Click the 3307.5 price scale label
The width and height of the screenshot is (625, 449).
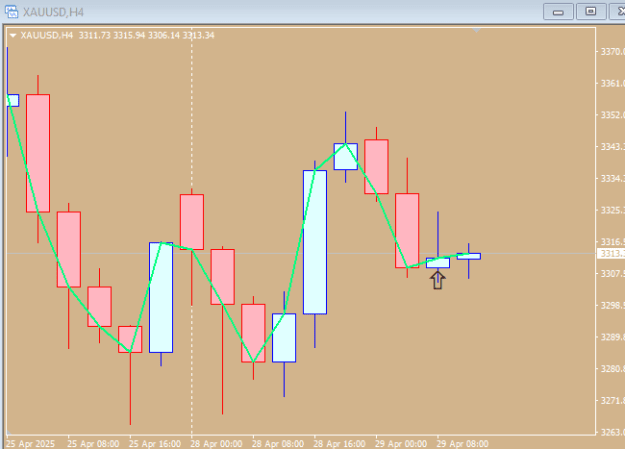[x=612, y=274]
